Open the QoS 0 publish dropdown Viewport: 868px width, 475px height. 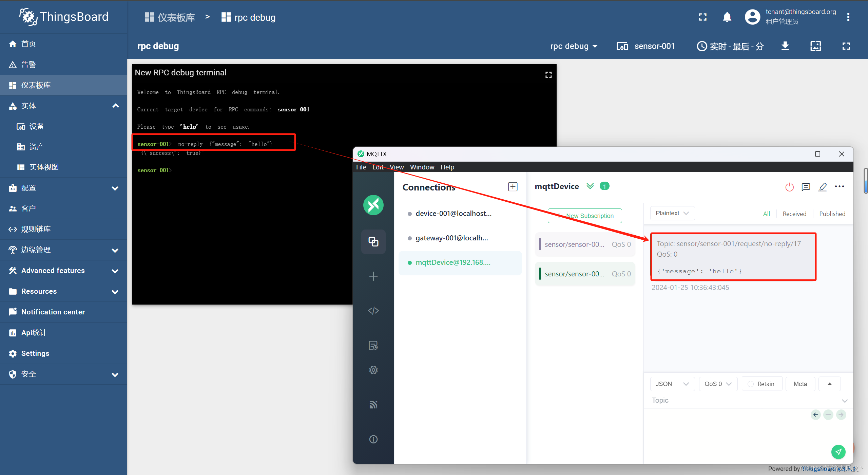pyautogui.click(x=718, y=384)
